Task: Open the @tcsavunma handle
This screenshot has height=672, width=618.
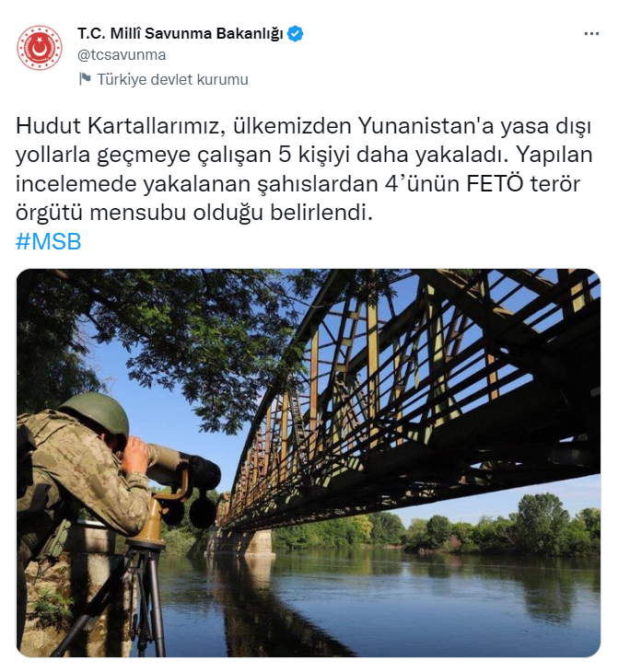Action: tap(122, 55)
